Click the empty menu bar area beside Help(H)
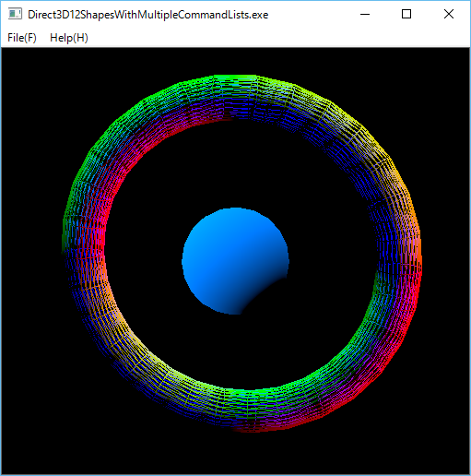This screenshot has height=476, width=471. tap(277, 38)
